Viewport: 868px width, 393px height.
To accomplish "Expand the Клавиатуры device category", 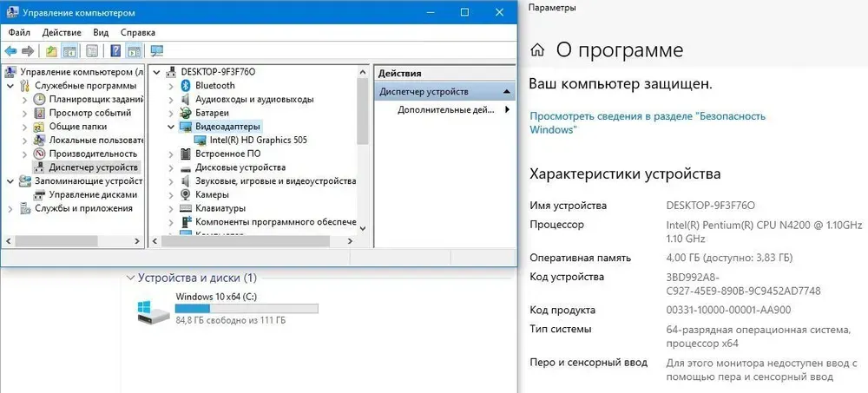I will pos(171,208).
